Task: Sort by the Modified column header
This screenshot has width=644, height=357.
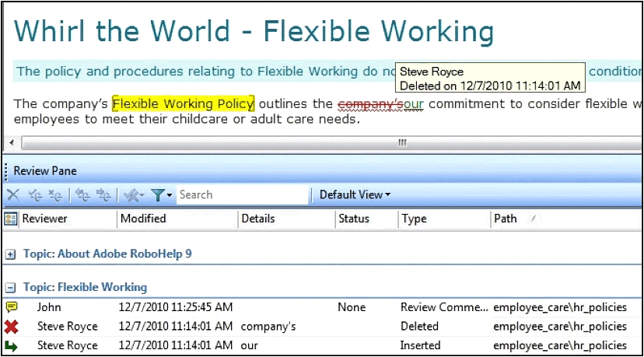Action: point(143,219)
